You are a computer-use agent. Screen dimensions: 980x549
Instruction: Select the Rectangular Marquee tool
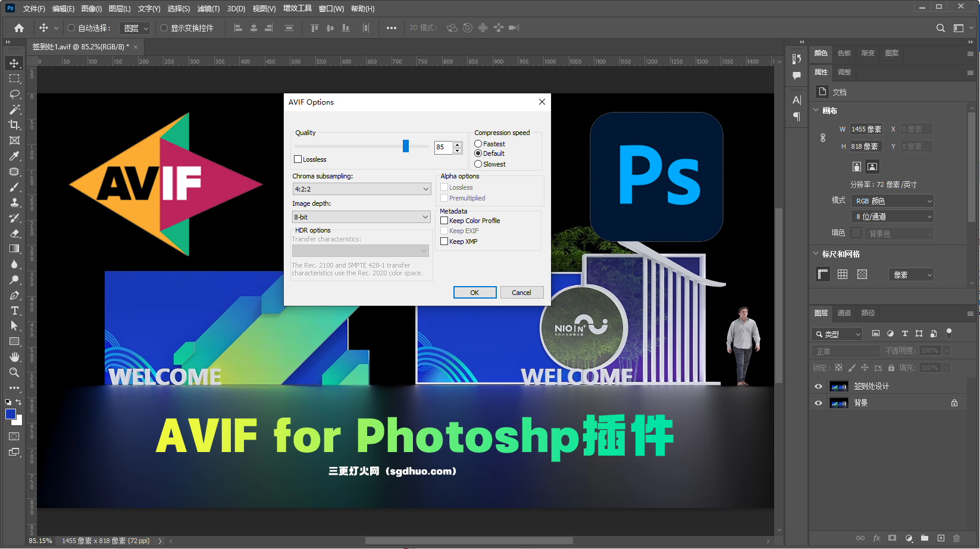[x=14, y=79]
